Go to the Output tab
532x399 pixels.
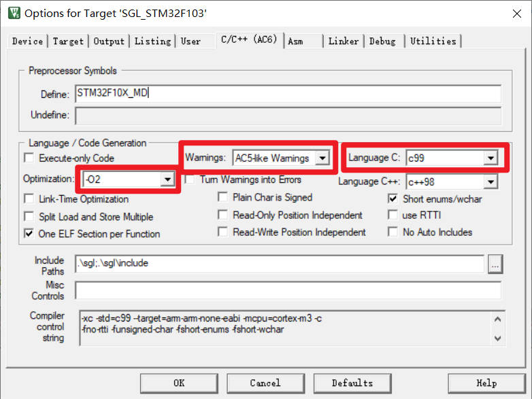[109, 41]
